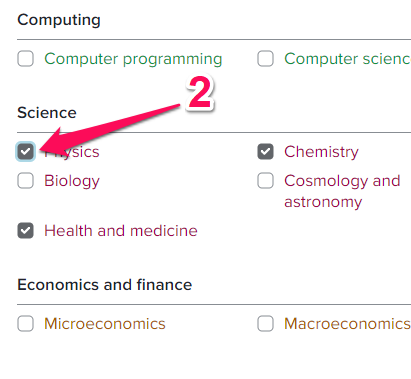Open the Health and medicine link
411x379 pixels.
pos(121,231)
